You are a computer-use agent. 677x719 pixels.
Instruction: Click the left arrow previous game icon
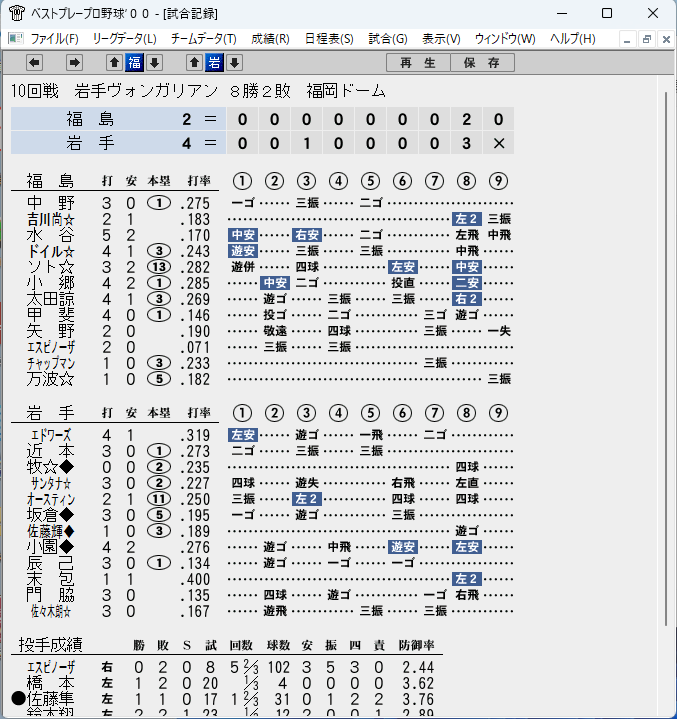(34, 62)
